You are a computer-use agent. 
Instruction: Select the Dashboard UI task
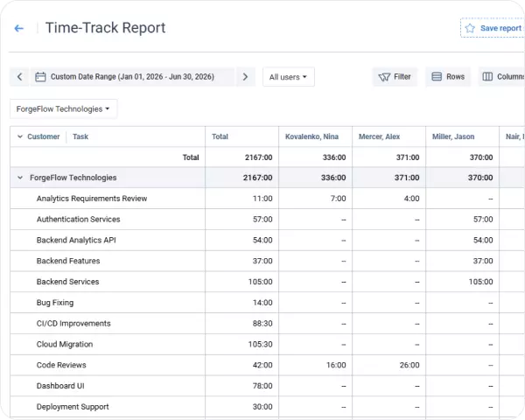tap(60, 386)
